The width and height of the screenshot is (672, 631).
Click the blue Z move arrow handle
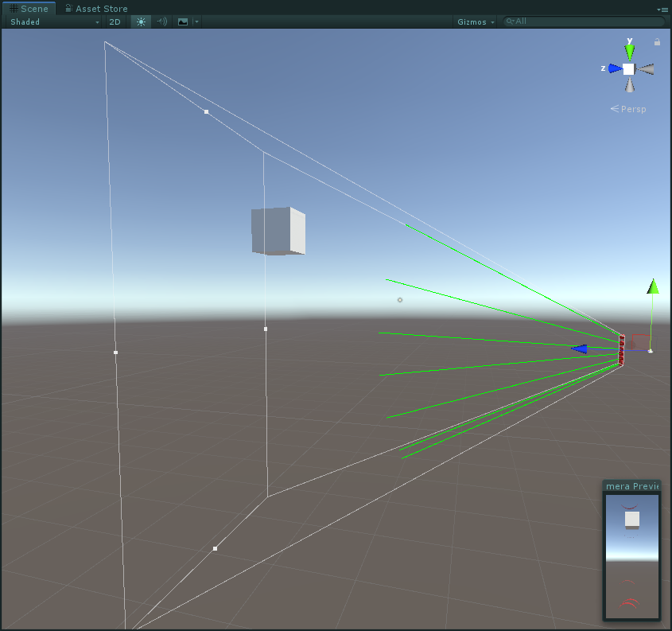579,349
